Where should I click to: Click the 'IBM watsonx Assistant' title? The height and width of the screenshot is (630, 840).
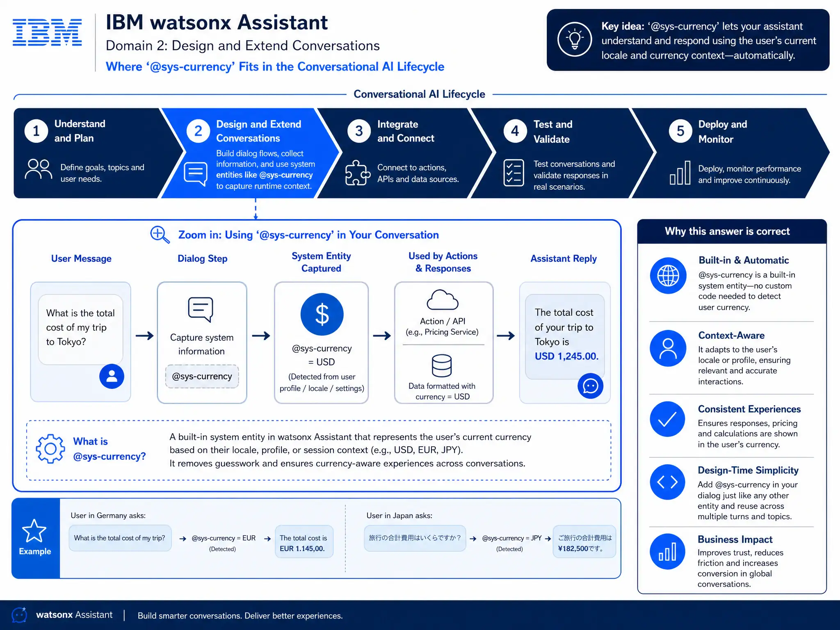pos(217,22)
